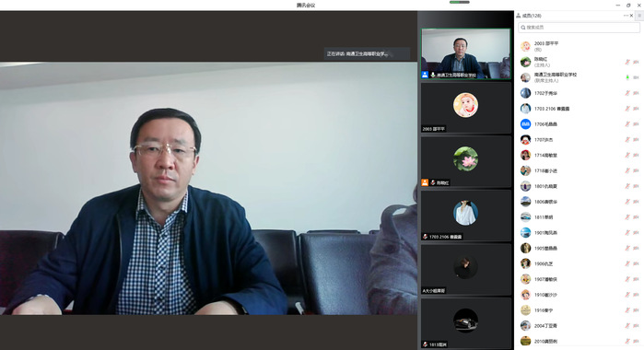Select the baby avatar tile for 2003
The width and height of the screenshot is (644, 350).
466,108
